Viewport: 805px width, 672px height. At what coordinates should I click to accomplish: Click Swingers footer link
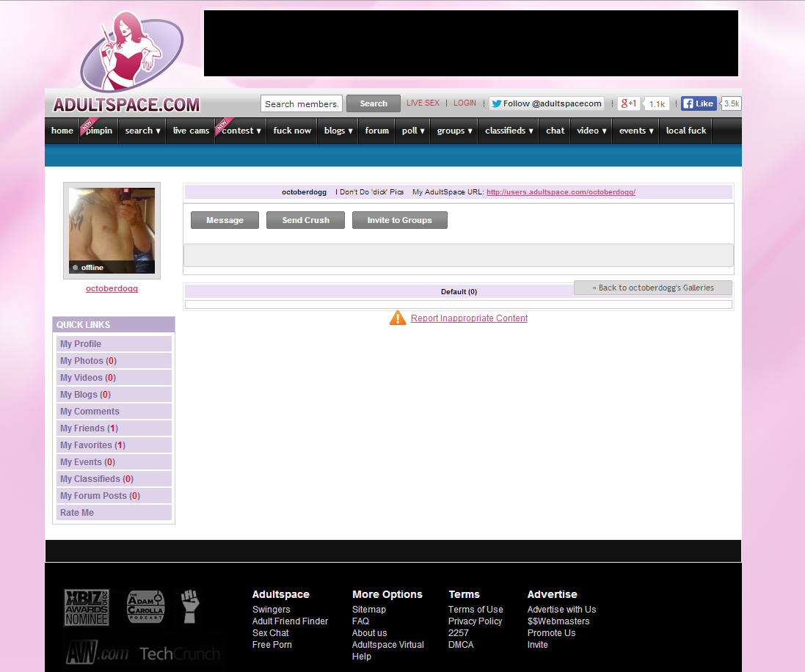click(x=271, y=610)
